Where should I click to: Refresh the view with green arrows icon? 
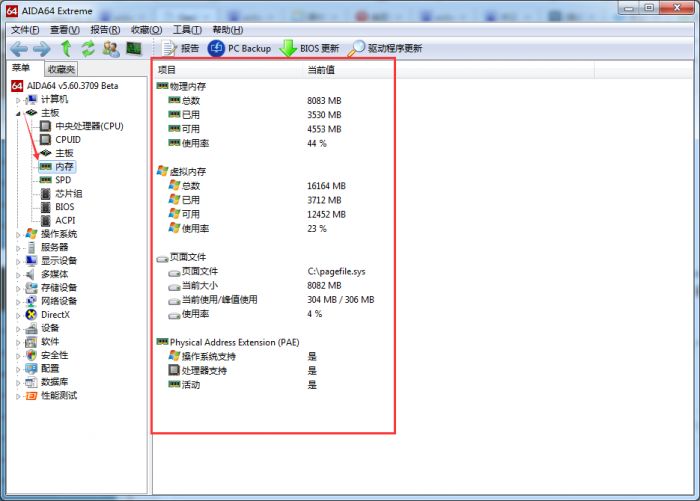click(x=88, y=48)
